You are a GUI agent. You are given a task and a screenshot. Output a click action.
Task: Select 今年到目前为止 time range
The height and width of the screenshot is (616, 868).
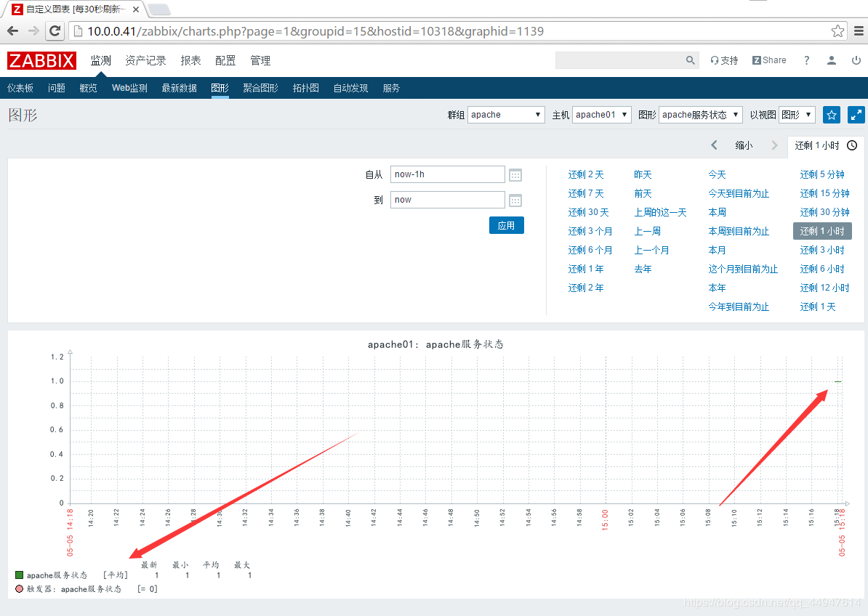[739, 307]
